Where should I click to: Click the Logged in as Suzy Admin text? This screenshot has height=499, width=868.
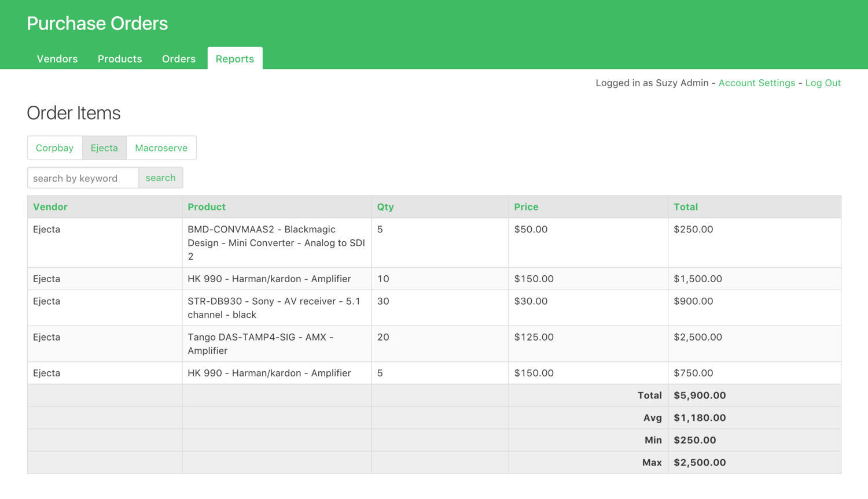coord(652,83)
